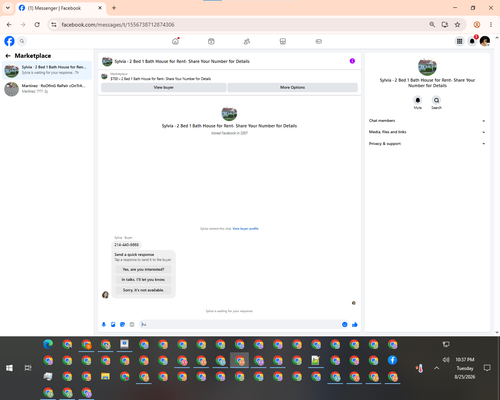This screenshot has width=500, height=400.
Task: Open the View buyer profile link
Action: point(245,229)
